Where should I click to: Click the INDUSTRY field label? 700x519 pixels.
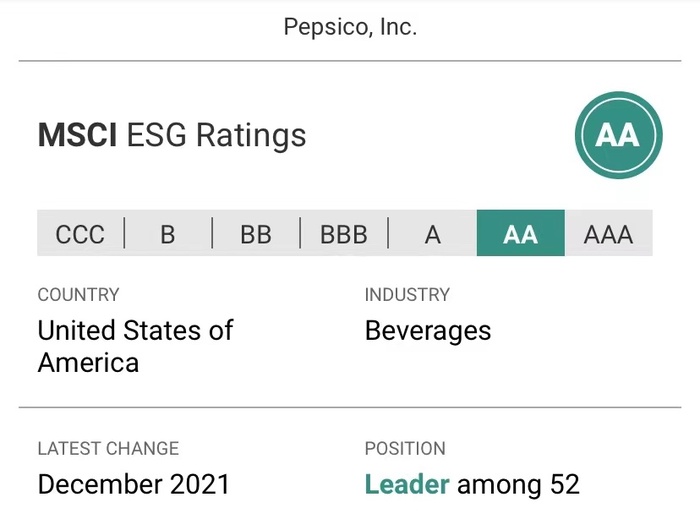coord(407,295)
